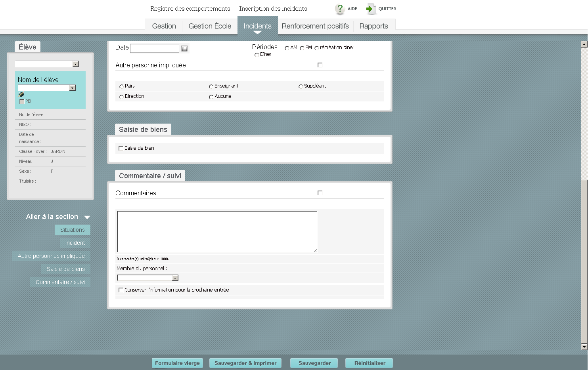
Task: Choose Aucune radio option
Action: 211,97
